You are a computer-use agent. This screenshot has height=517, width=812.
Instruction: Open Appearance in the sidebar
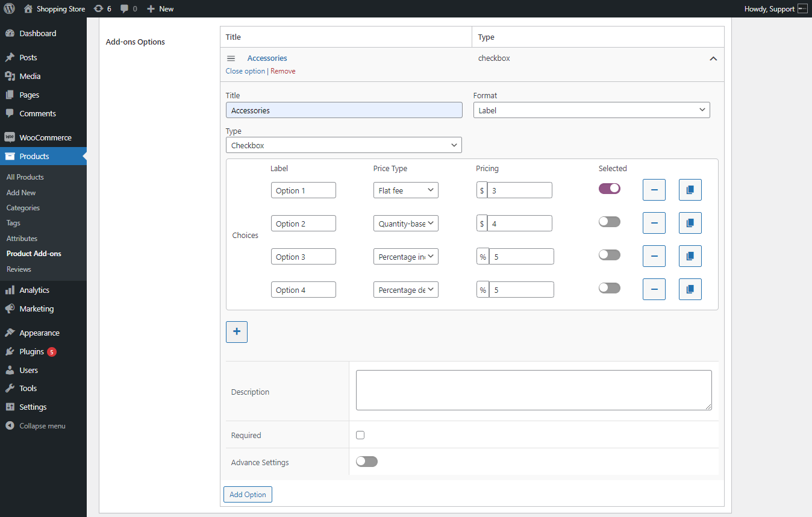[43, 333]
